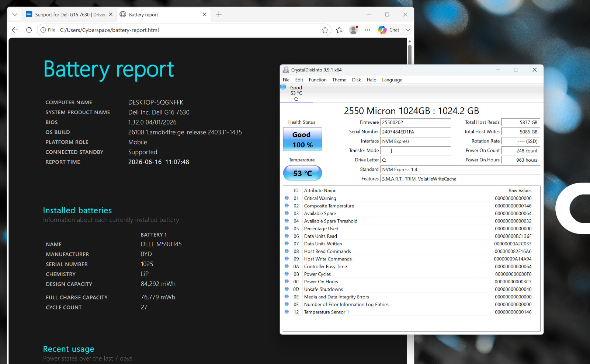
Task: Click the Total Host Writes 5085 GB value
Action: [x=521, y=132]
